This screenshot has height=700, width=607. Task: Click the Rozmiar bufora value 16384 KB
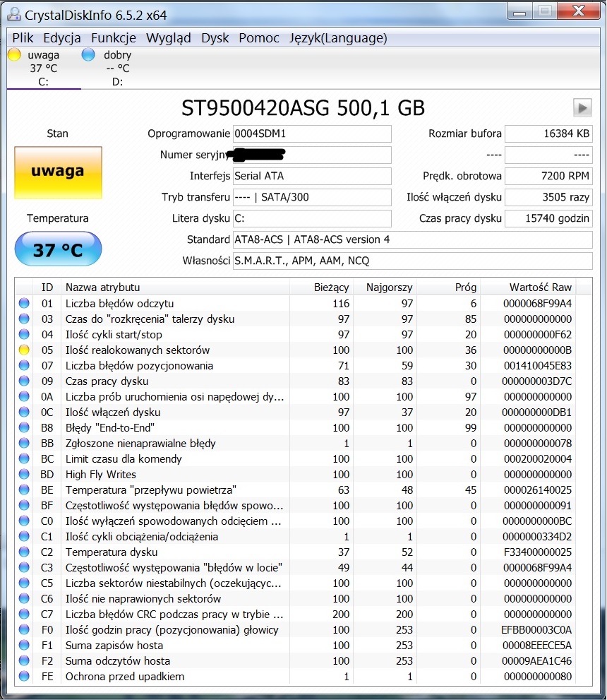pos(548,134)
